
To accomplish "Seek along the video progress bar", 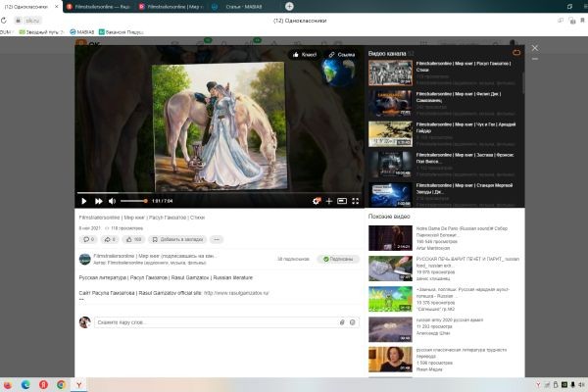I will pyautogui.click(x=220, y=193).
